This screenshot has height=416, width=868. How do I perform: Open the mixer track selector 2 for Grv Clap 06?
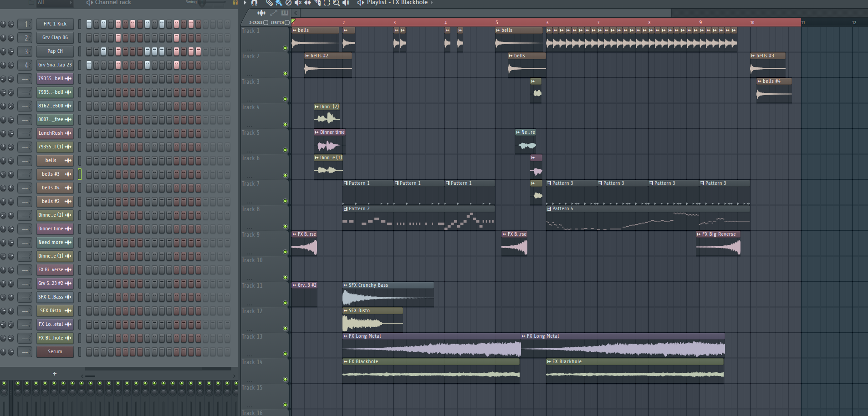click(25, 38)
